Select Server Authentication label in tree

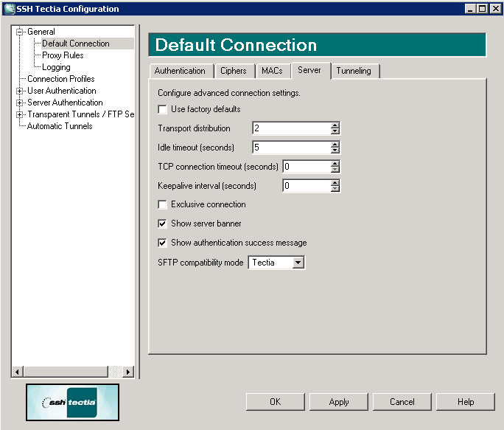tap(66, 103)
